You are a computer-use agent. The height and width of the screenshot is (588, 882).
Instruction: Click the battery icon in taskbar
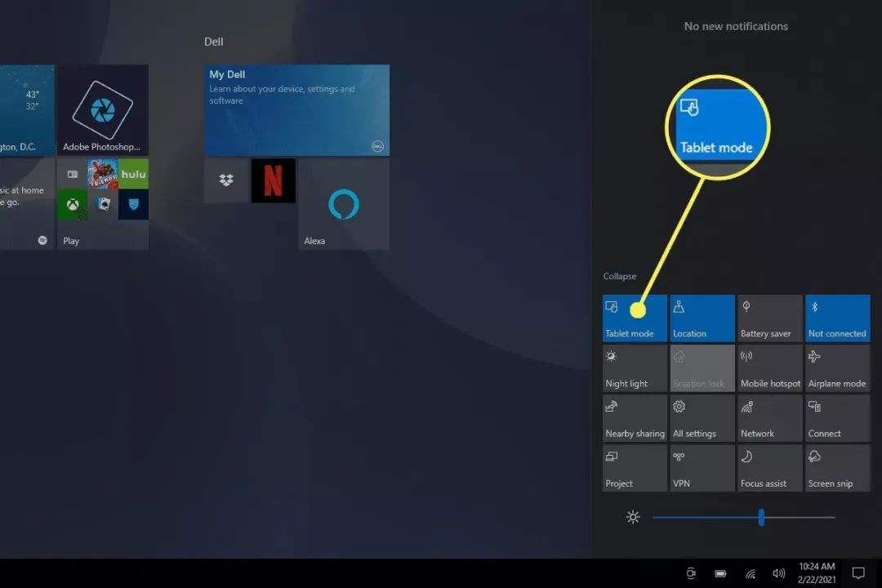click(721, 573)
